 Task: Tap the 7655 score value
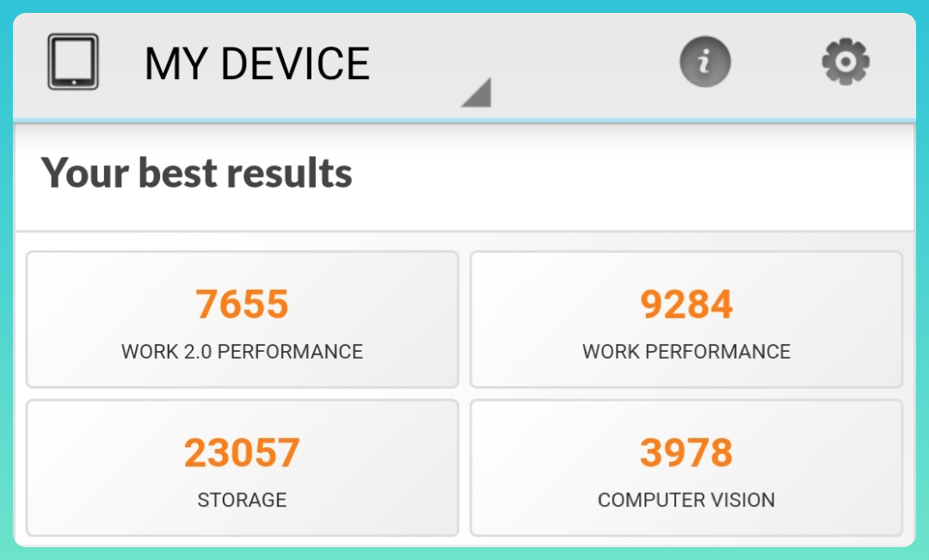[242, 303]
